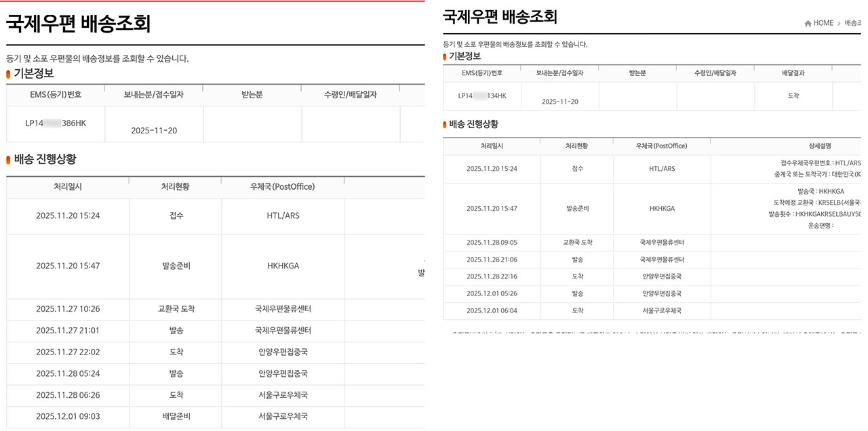The image size is (868, 431).
Task: Select the 배달준비 status cell
Action: coord(176,416)
